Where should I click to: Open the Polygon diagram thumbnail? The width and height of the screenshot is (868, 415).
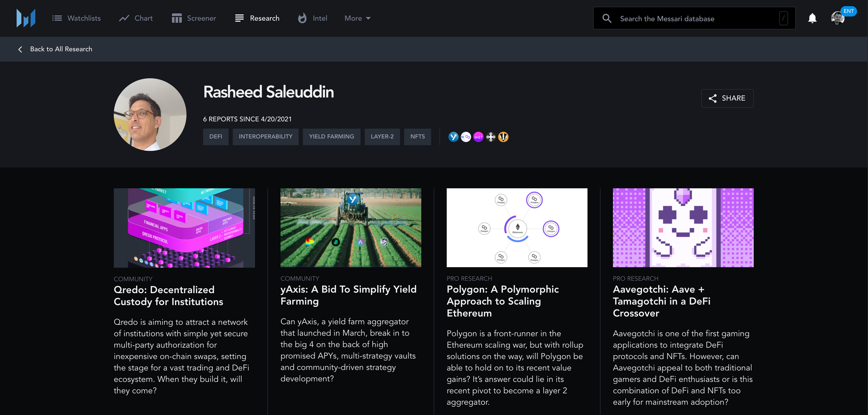click(517, 228)
